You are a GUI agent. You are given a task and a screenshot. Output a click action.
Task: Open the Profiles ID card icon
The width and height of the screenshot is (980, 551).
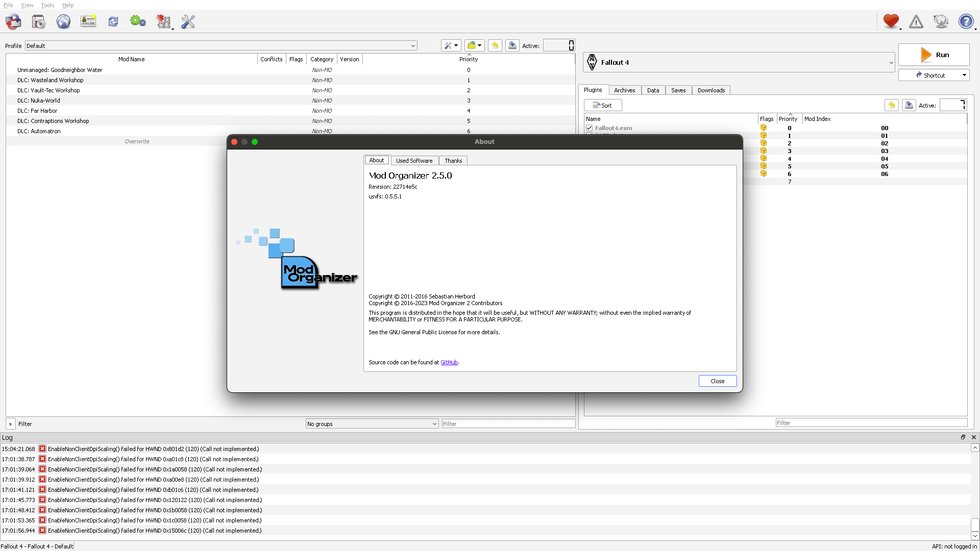pos(88,21)
